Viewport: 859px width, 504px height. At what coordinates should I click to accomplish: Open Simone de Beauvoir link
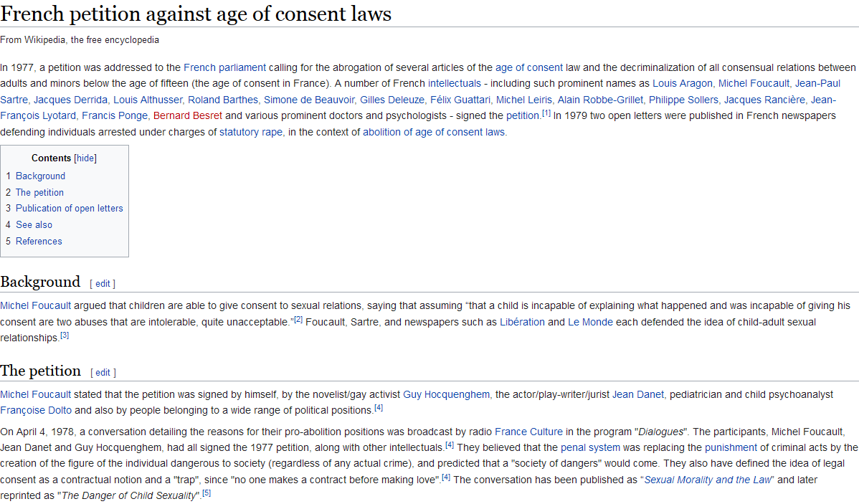point(309,100)
